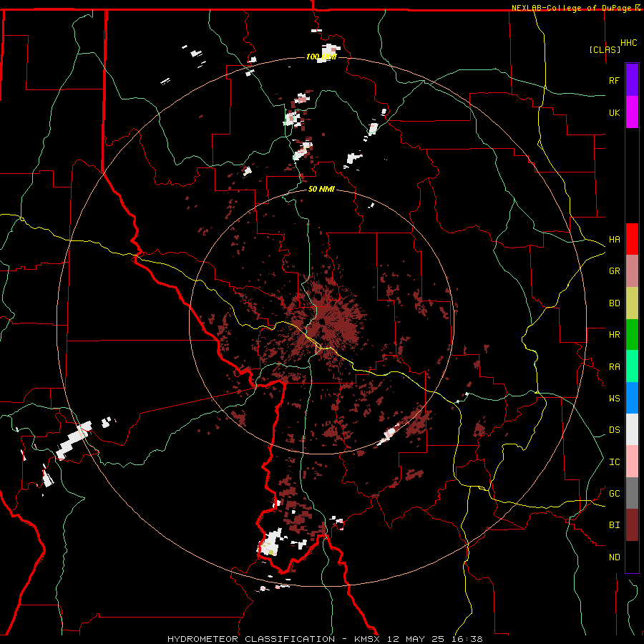Click the 50 NMI range ring label

coord(321,189)
